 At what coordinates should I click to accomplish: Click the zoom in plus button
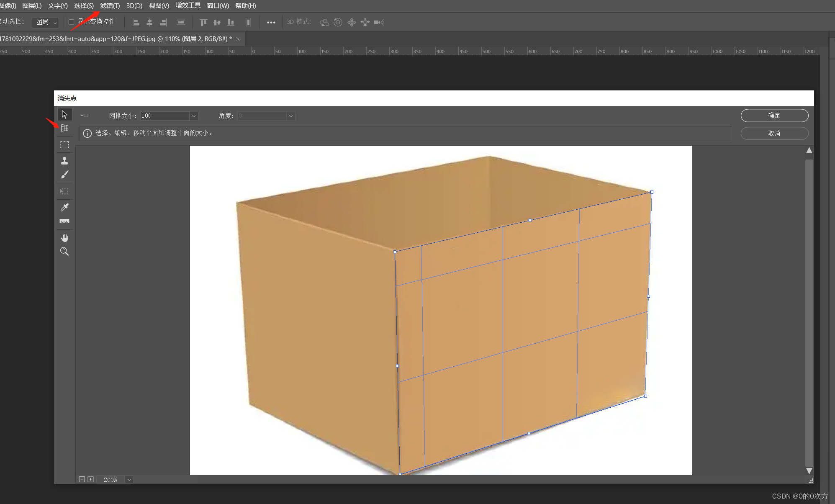90,479
